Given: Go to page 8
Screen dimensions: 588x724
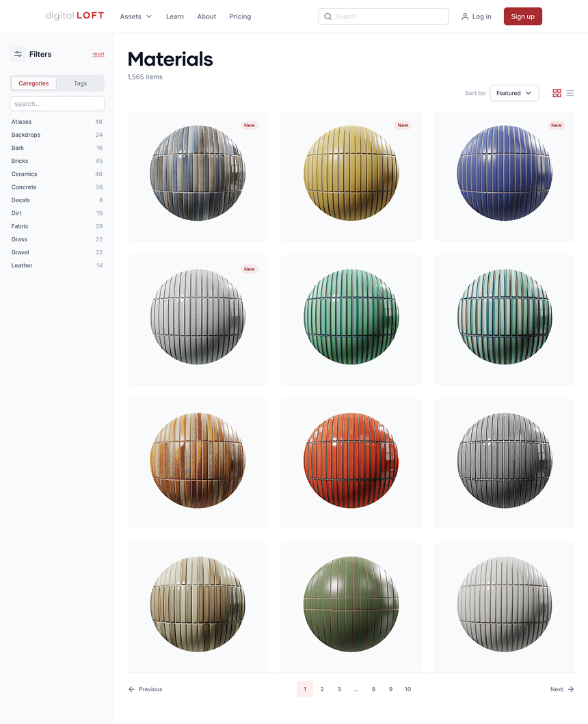Looking at the screenshot, I should click(374, 689).
